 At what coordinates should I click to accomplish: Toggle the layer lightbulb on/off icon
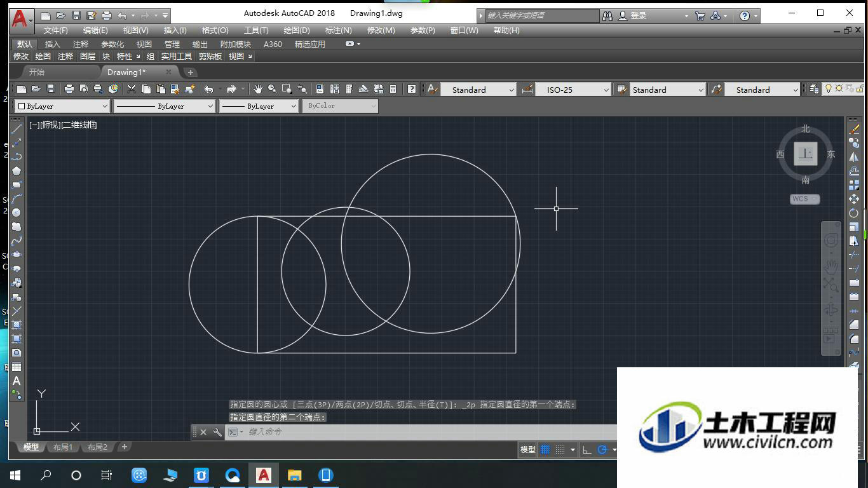pos(829,89)
